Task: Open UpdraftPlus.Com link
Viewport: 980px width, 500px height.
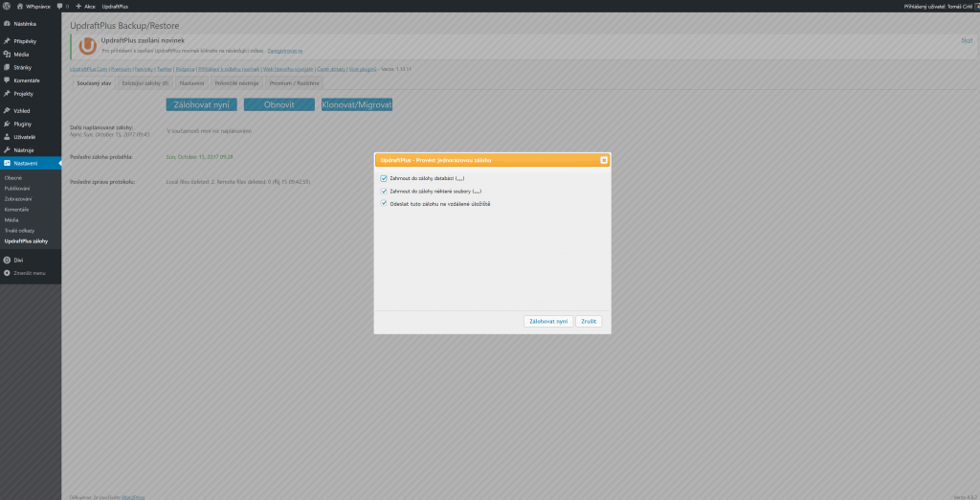Action: 89,69
